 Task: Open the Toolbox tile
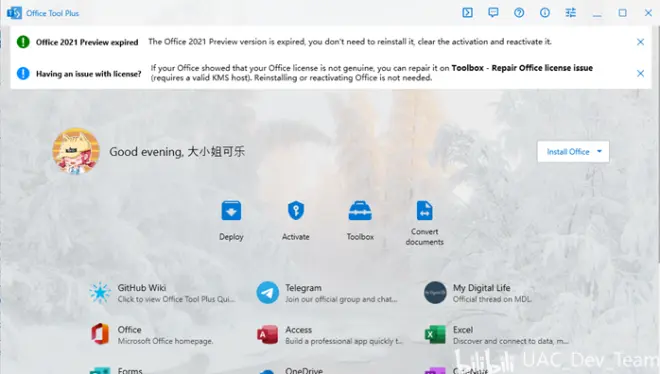360,221
